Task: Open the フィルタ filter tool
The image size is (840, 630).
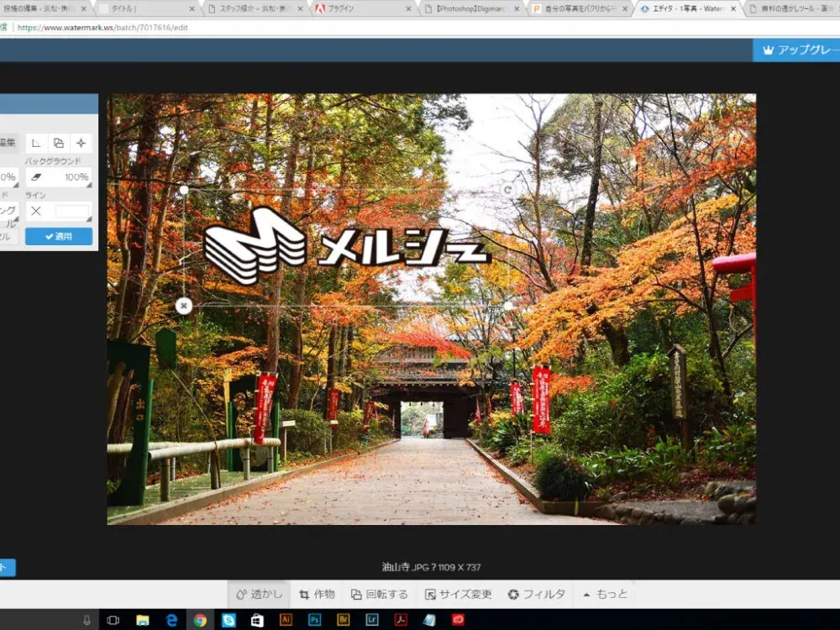Action: pos(536,594)
